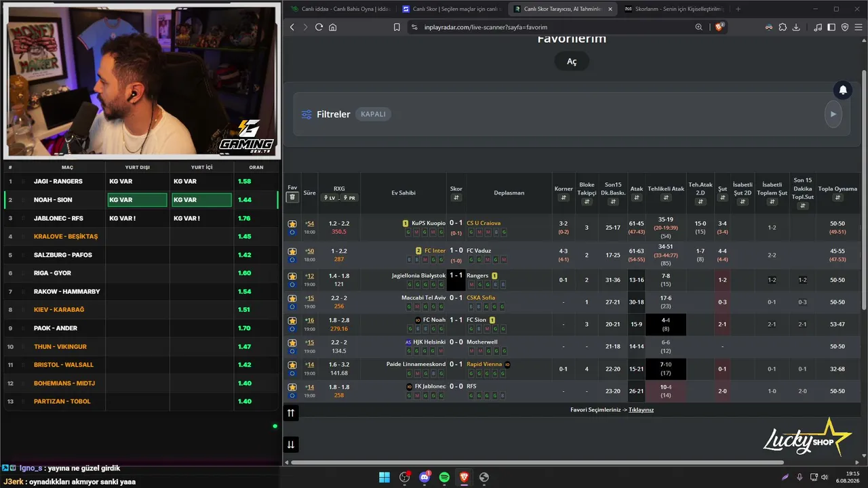
Task: Click the double up-arrow scroll-to-top button
Action: [291, 413]
